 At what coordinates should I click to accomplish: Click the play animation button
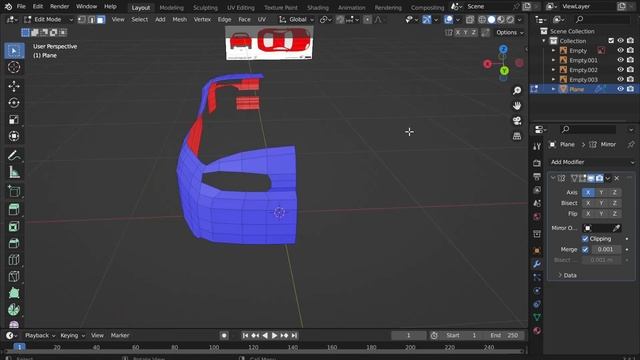coord(274,335)
